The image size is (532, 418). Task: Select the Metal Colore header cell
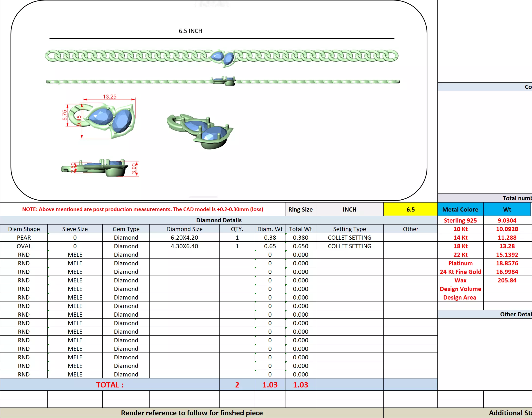coord(460,210)
